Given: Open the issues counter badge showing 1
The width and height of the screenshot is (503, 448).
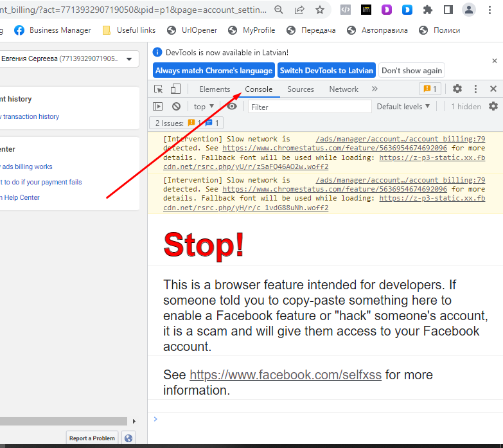Looking at the screenshot, I should pyautogui.click(x=430, y=89).
